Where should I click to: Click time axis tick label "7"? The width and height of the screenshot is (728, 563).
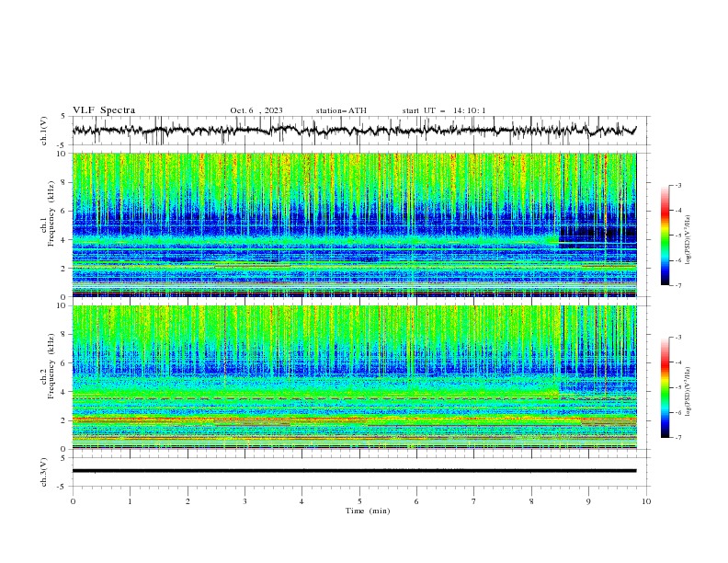pos(474,501)
